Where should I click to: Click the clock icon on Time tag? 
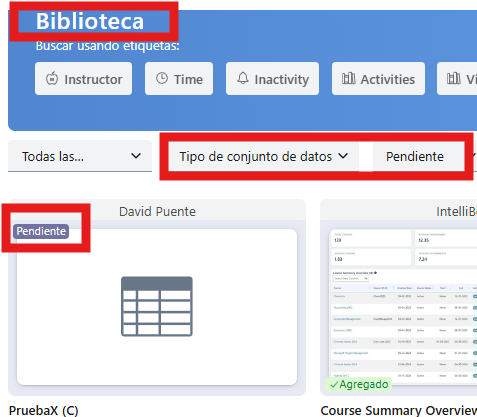[162, 78]
